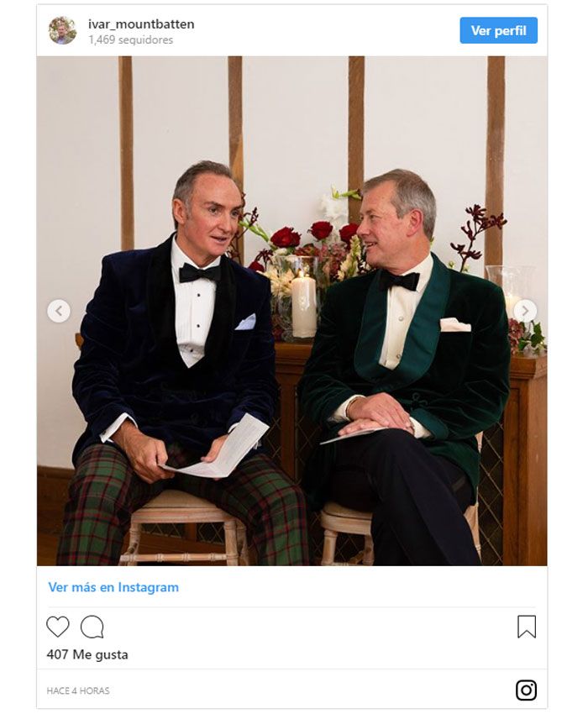588x714 pixels.
Task: Save post using the bookmark icon
Action: (x=527, y=627)
